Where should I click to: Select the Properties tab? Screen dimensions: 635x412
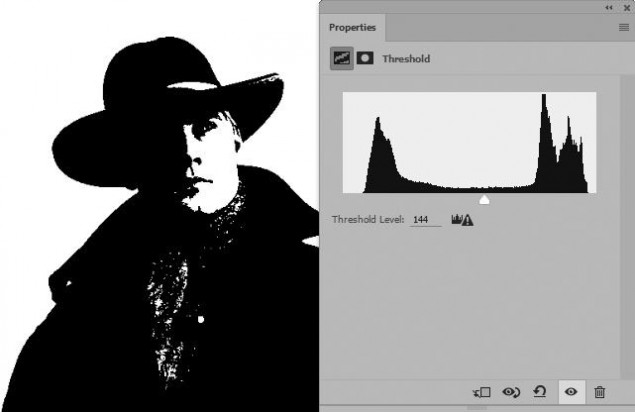pyautogui.click(x=352, y=28)
